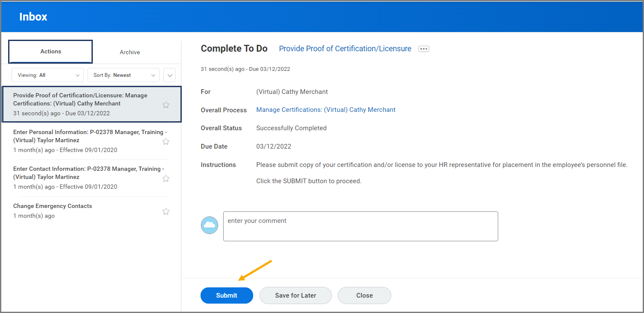Select Enter Personal Information inbox item
Screen dimensions: 644x313
click(86, 141)
